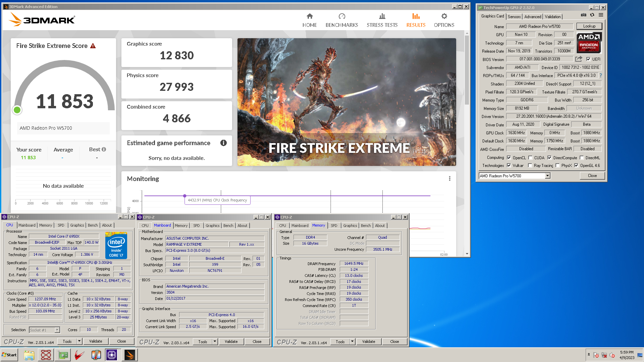Click the GPU-Z screenshot camera icon
Image resolution: width=644 pixels, height=362 pixels.
[x=584, y=15]
